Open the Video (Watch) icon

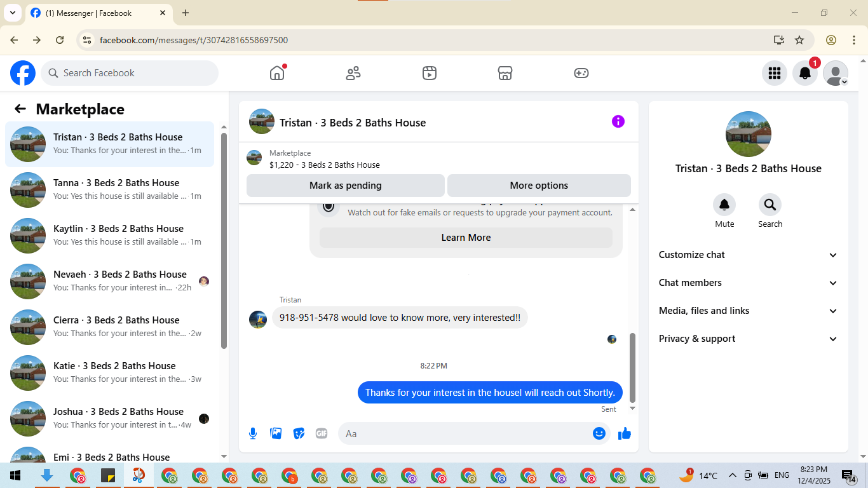[429, 73]
